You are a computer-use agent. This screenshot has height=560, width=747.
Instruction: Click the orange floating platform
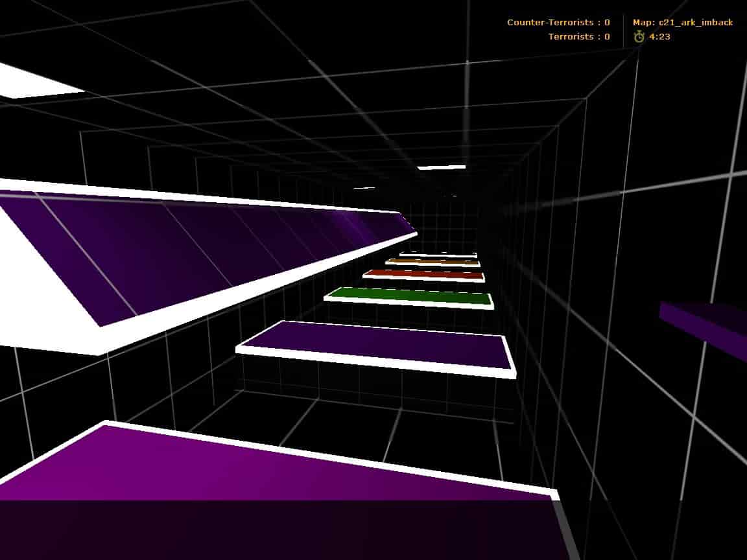[x=433, y=262]
